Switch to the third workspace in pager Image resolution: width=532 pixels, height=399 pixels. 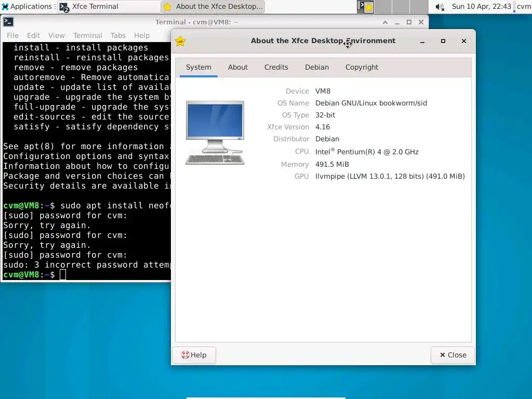(x=401, y=7)
